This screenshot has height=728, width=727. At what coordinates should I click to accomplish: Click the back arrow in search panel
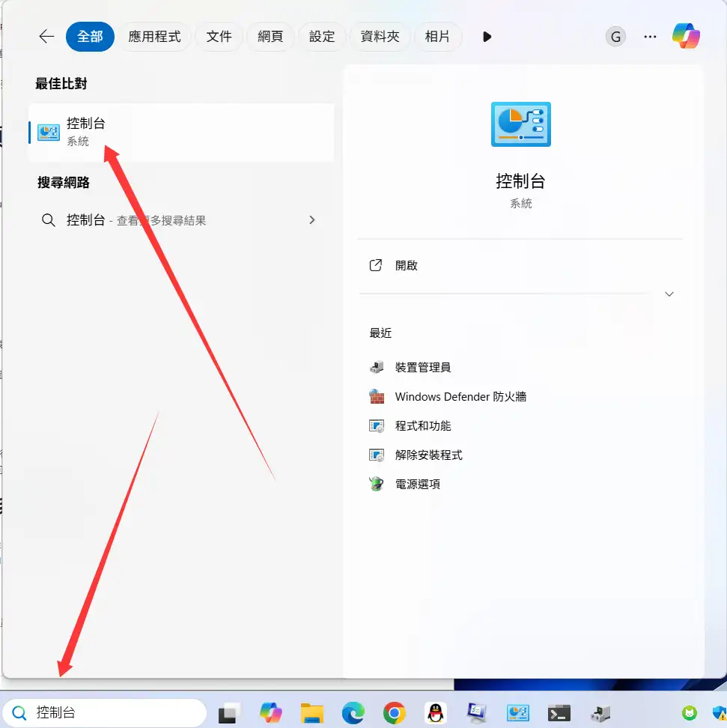pos(47,37)
